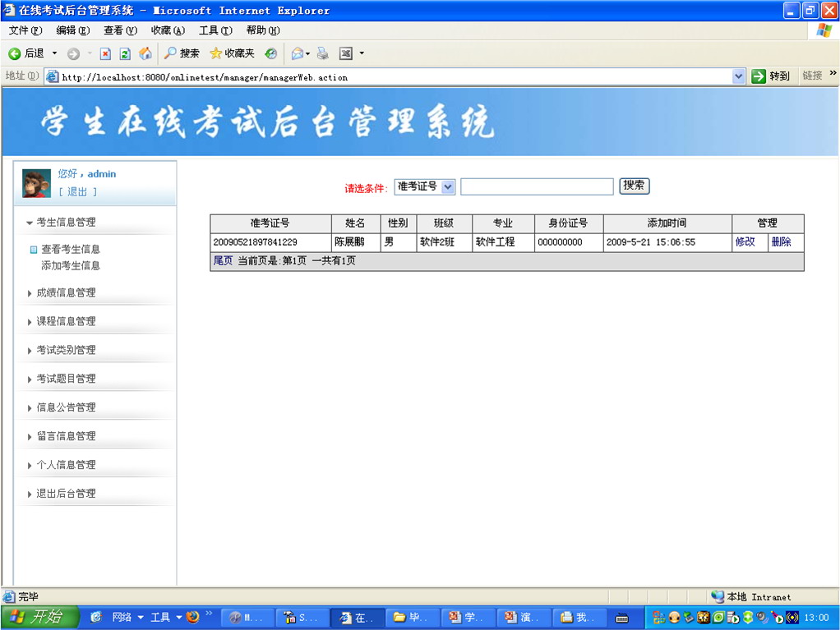Image resolution: width=840 pixels, height=630 pixels.
Task: Click the Print icon in the toolbar
Action: pyautogui.click(x=323, y=53)
